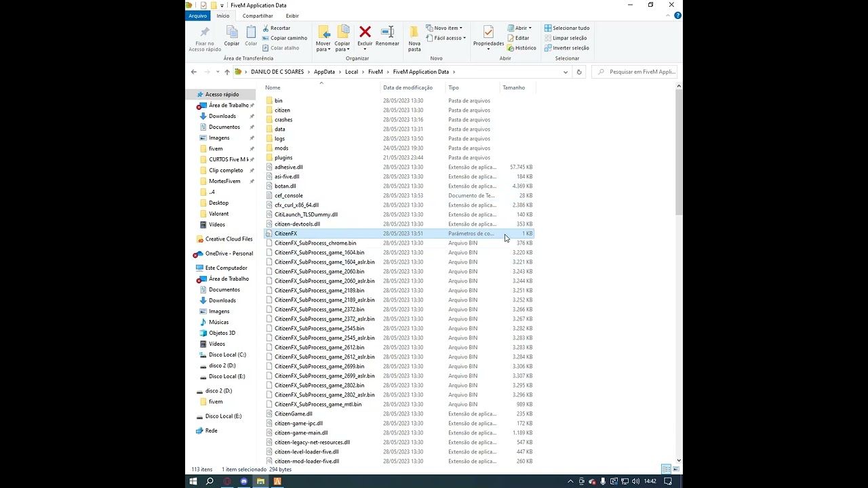Refresh the folder view
Viewport: 868px width, 488px height.
pyautogui.click(x=579, y=72)
